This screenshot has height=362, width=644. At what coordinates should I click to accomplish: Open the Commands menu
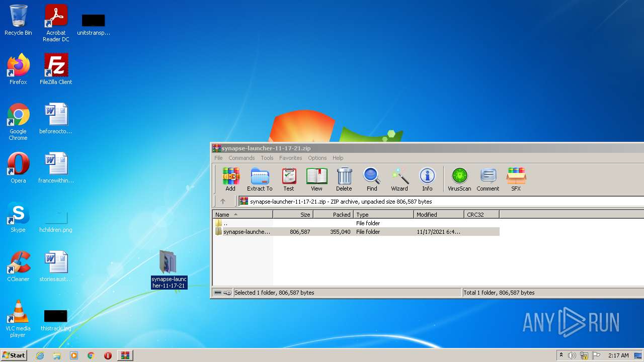pyautogui.click(x=242, y=158)
